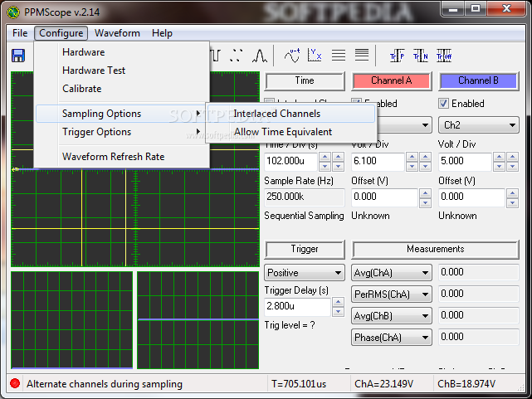The width and height of the screenshot is (532, 399).
Task: Decrease Channel B offset down arrow
Action: [512, 202]
